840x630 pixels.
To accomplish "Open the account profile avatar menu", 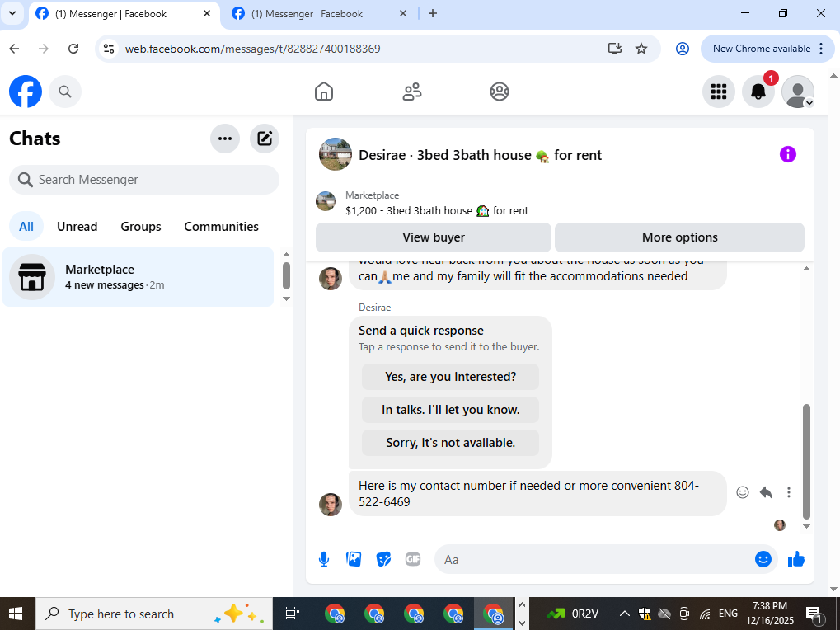I will click(798, 92).
